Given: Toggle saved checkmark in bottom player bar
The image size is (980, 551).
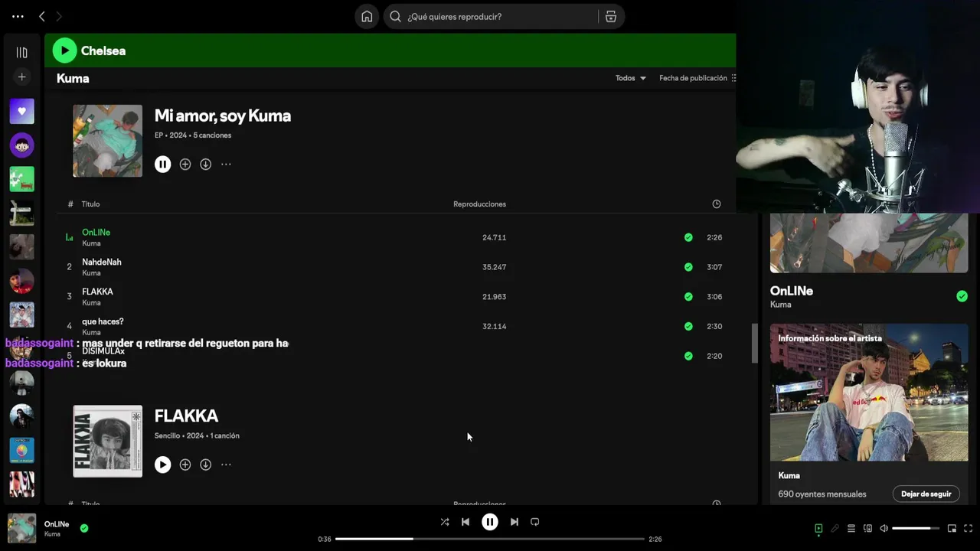Looking at the screenshot, I should (x=84, y=528).
